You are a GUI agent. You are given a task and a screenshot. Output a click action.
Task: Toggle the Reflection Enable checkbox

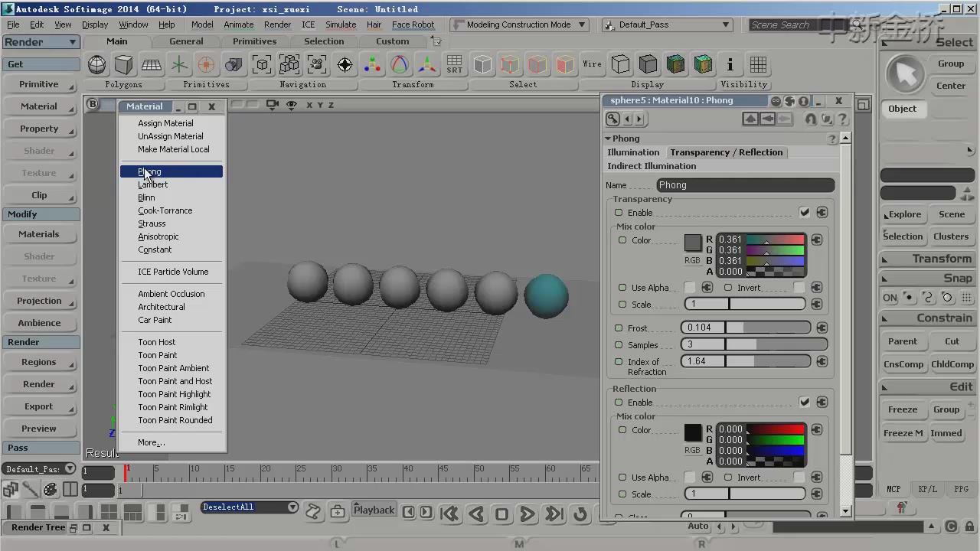(x=804, y=402)
